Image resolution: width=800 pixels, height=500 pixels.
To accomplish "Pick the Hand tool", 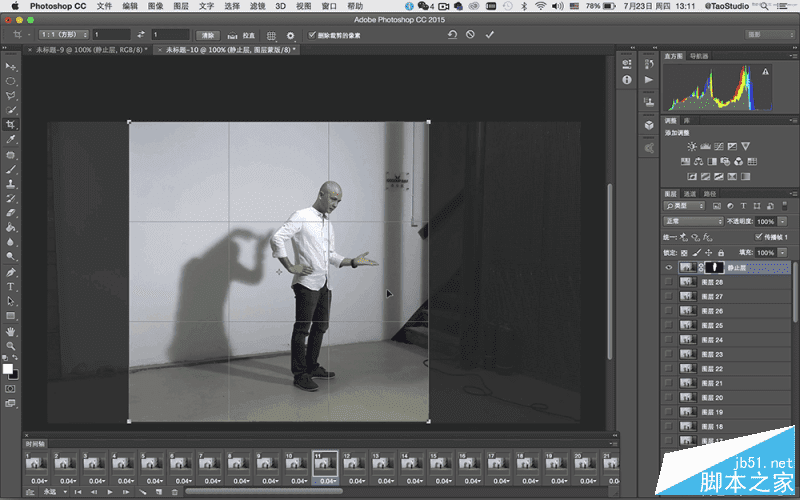I will click(11, 330).
